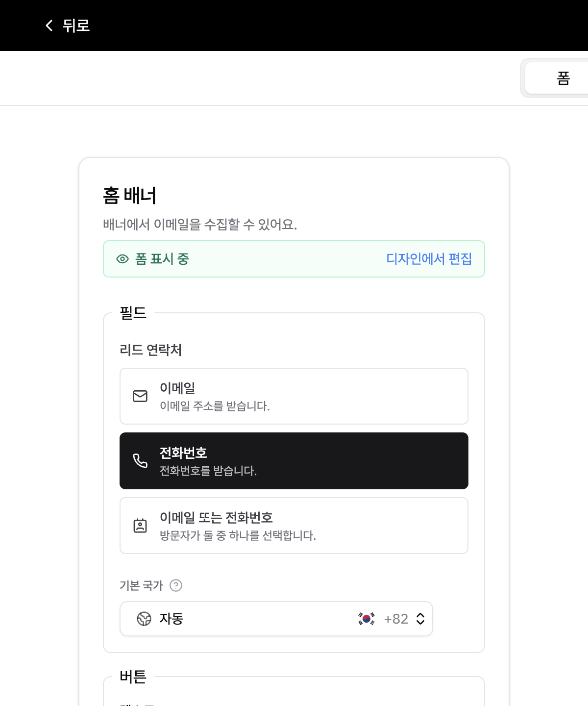588x706 pixels.
Task: Select the 이메일 contact option
Action: point(294,396)
